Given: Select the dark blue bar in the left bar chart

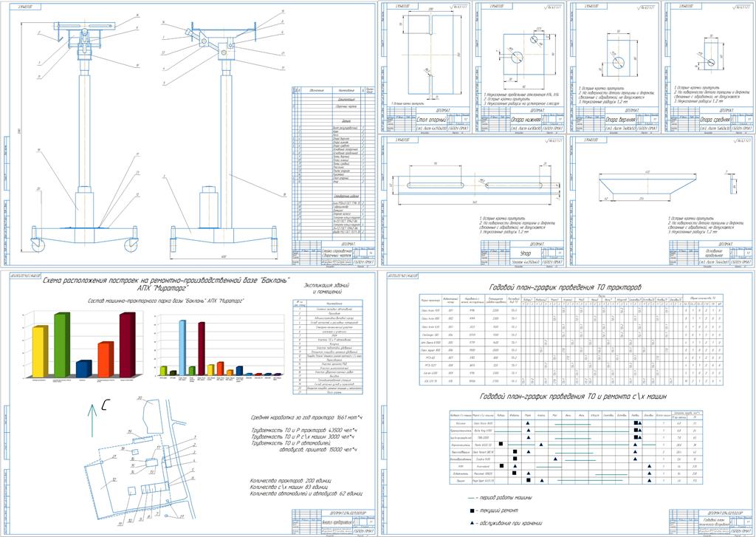Looking at the screenshot, I should tap(84, 369).
